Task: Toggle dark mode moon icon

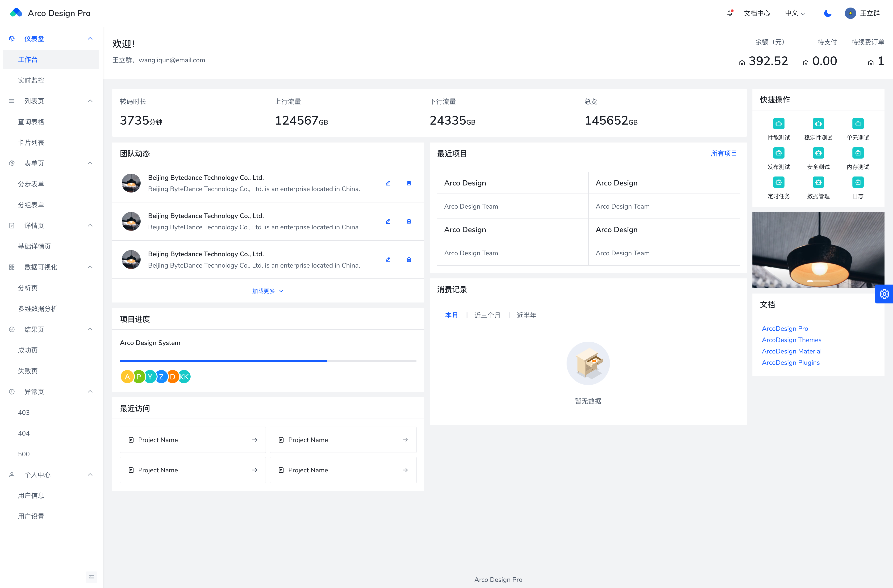Action: [827, 13]
